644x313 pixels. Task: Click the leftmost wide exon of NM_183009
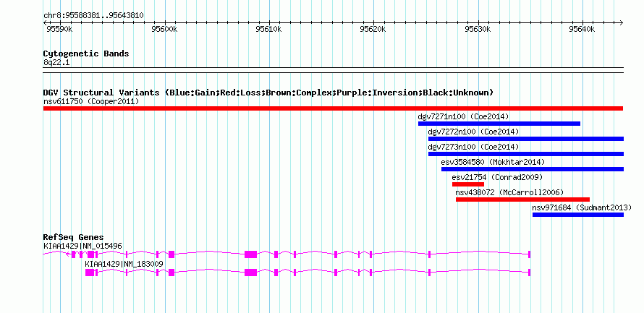90,273
